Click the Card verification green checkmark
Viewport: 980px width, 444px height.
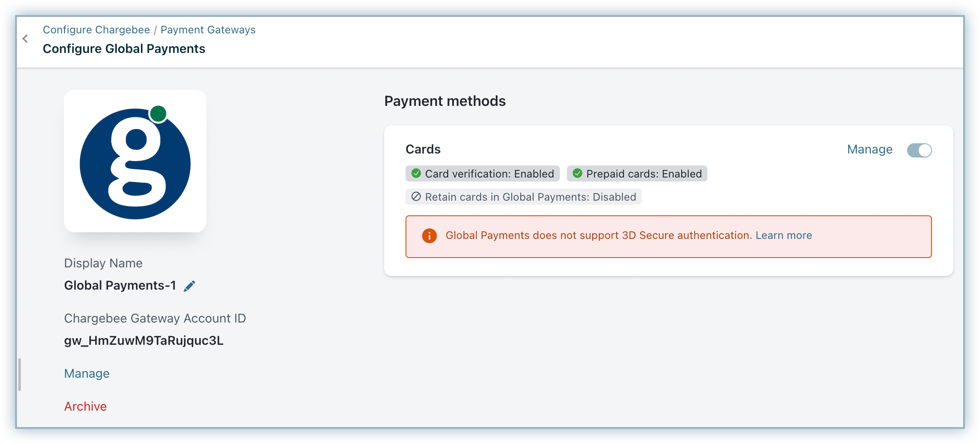[416, 174]
